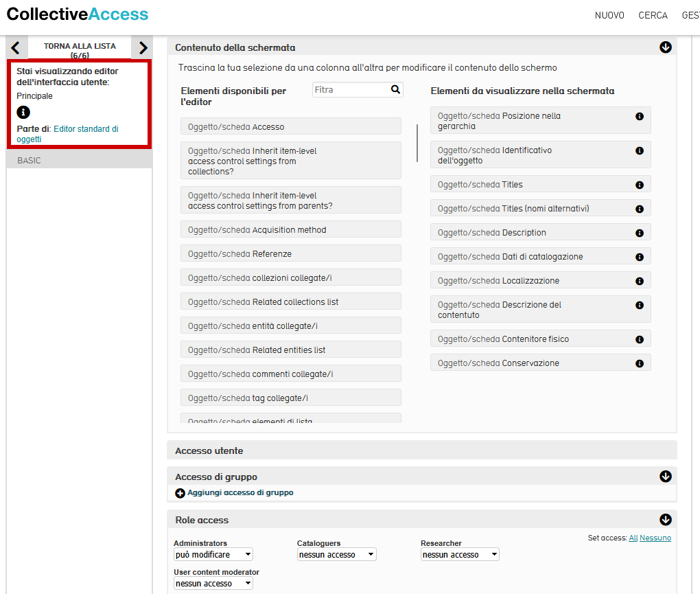Collapse Accesso di gruppo section arrow

pyautogui.click(x=665, y=476)
